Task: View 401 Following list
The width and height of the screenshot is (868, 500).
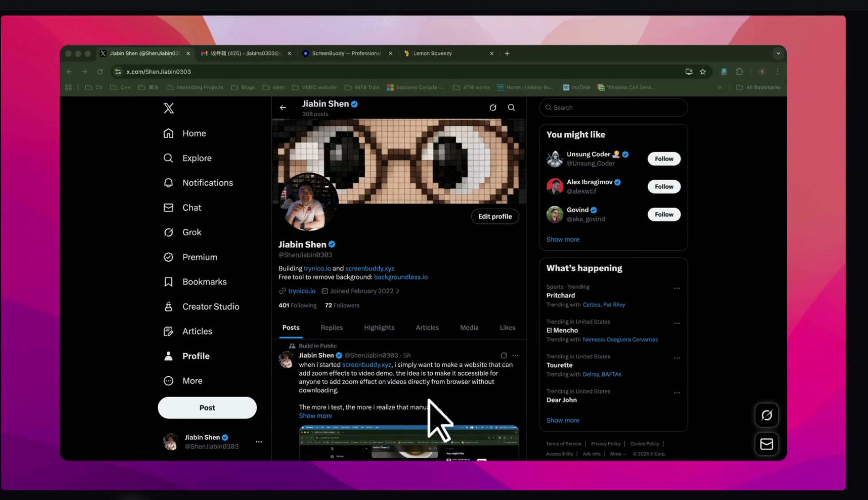Action: 297,305
